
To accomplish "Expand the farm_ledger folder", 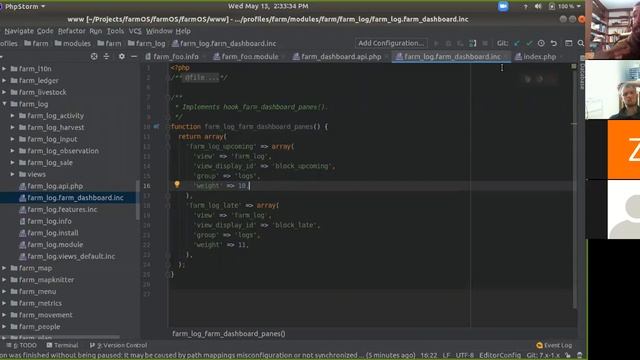I will tap(4, 80).
